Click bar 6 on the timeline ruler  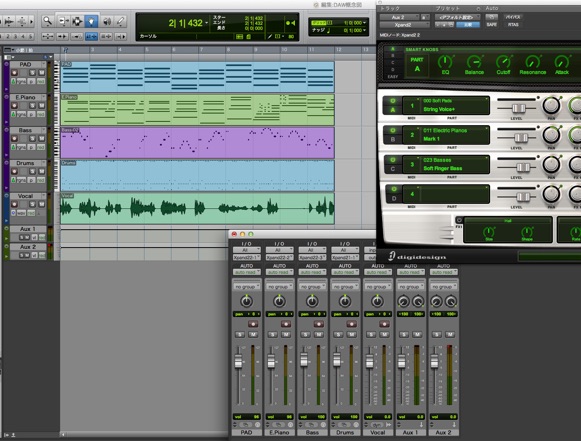[x=174, y=49]
